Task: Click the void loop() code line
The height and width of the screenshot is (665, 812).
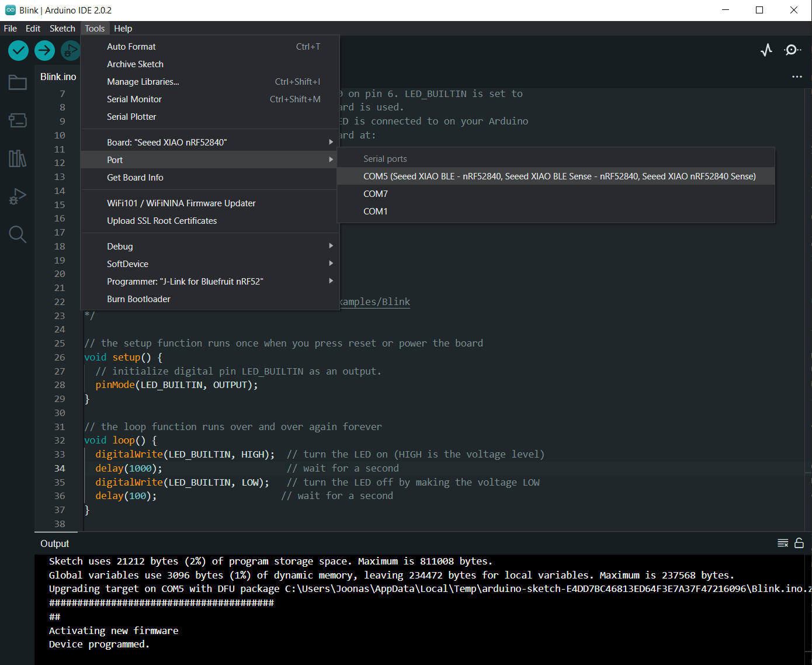Action: 120,441
